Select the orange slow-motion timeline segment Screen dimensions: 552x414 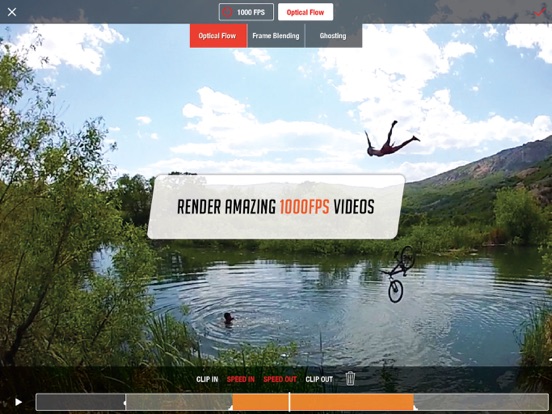(323, 402)
